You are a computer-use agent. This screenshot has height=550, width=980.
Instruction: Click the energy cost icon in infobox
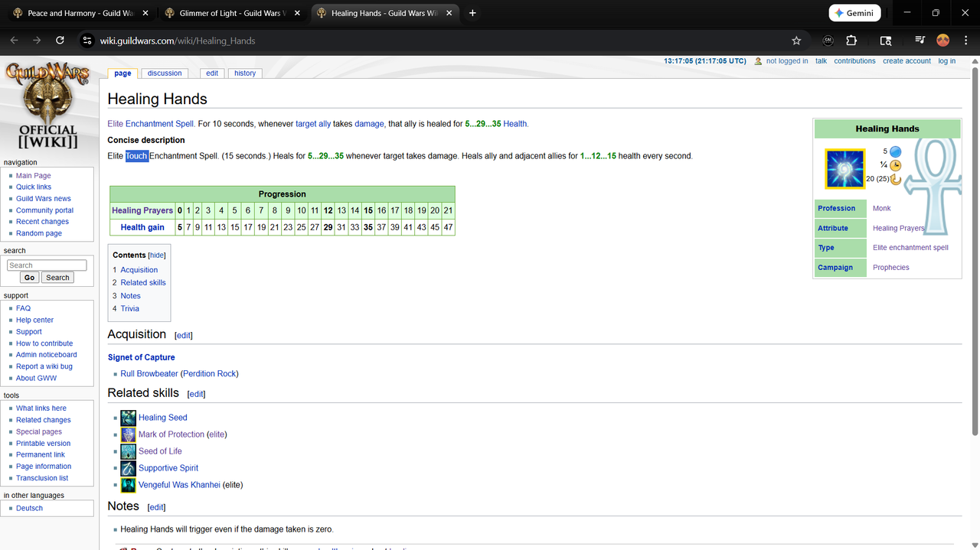point(895,151)
